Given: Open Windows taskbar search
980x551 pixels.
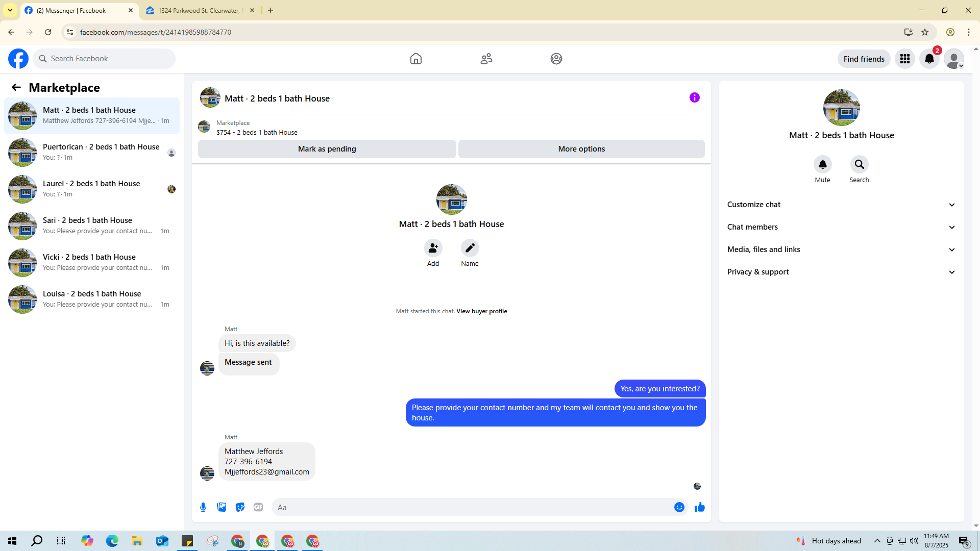Looking at the screenshot, I should tap(37, 541).
